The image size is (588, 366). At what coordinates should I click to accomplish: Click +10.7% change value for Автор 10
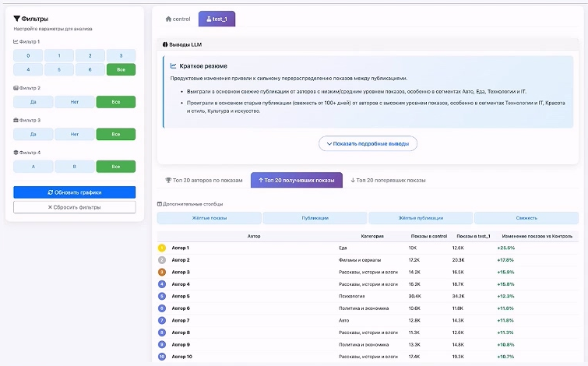(506, 357)
